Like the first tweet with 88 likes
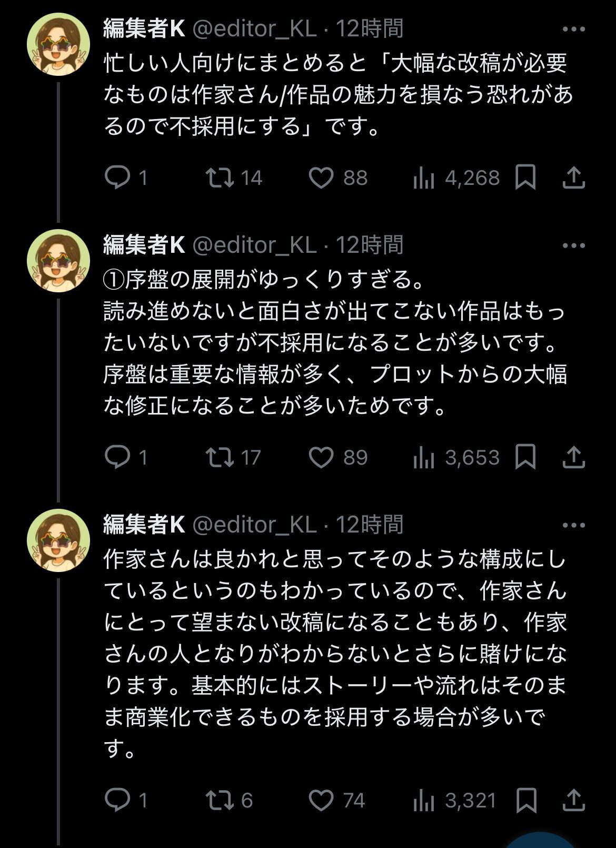The width and height of the screenshot is (616, 848). [321, 178]
